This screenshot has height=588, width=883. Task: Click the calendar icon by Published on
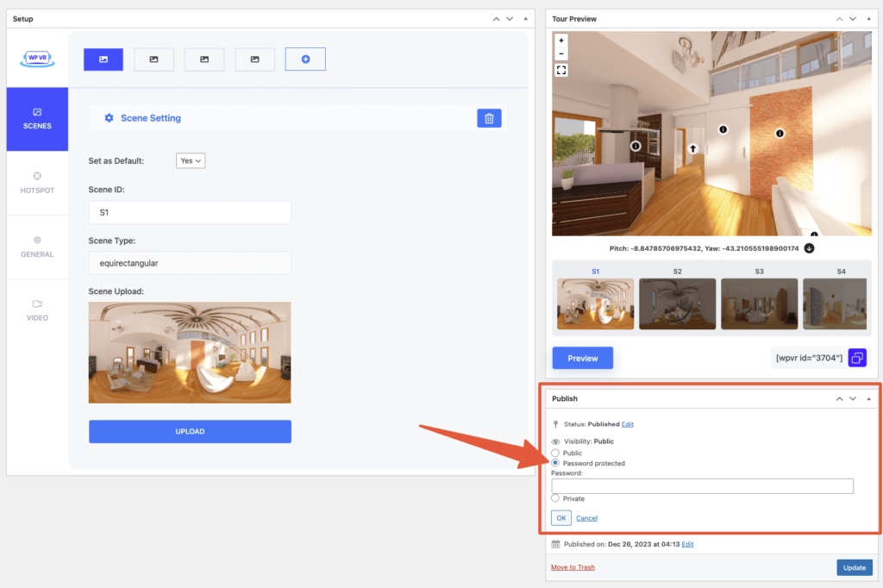click(556, 544)
